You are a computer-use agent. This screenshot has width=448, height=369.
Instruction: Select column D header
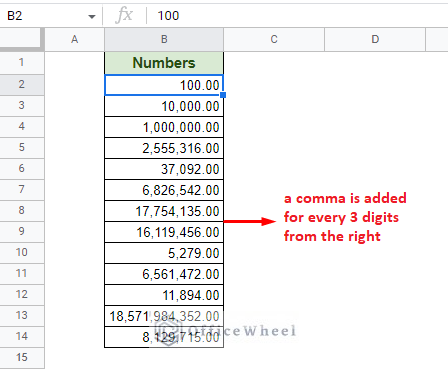(x=375, y=39)
